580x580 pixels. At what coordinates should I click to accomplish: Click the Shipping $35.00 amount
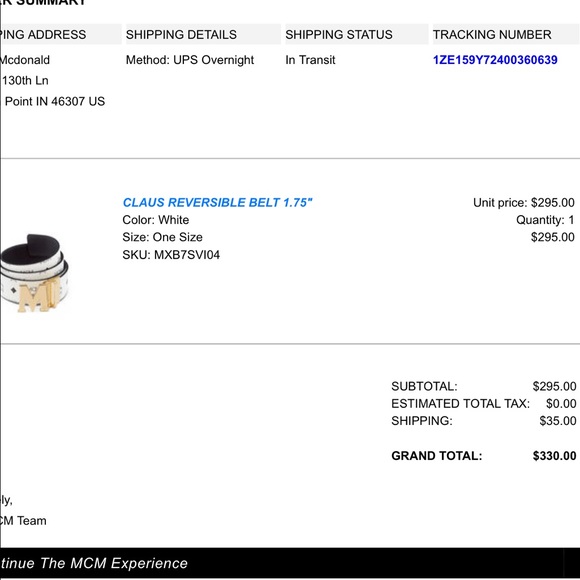point(558,421)
